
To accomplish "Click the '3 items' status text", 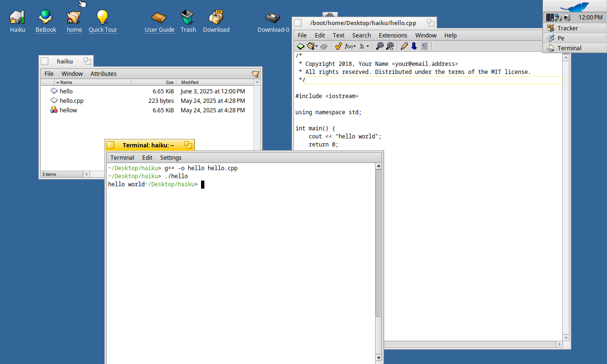I will (49, 174).
